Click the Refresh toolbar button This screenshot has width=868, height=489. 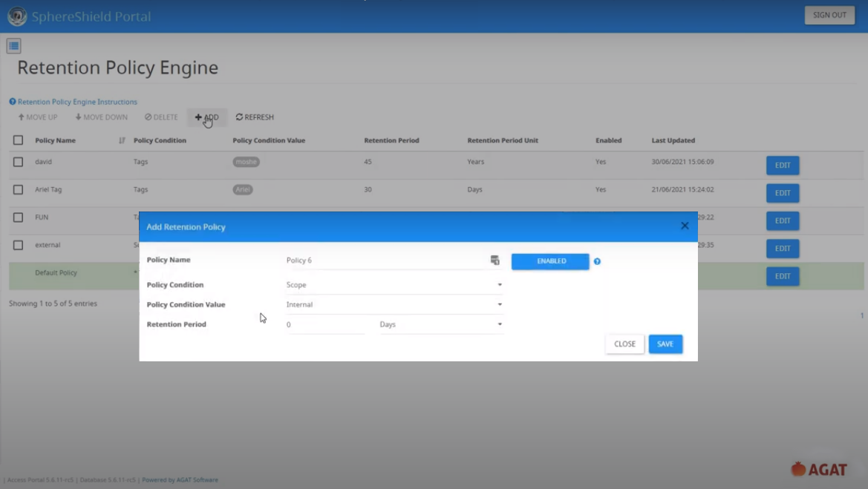coord(255,117)
